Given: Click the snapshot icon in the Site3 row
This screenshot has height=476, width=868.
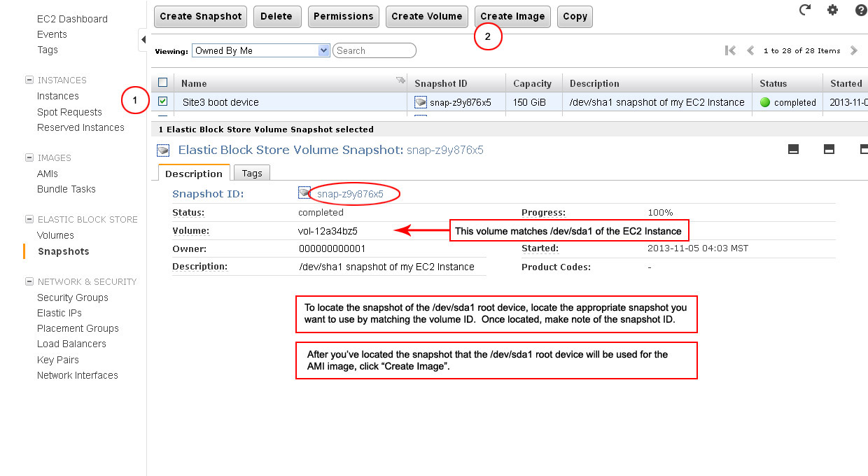Looking at the screenshot, I should pos(420,102).
